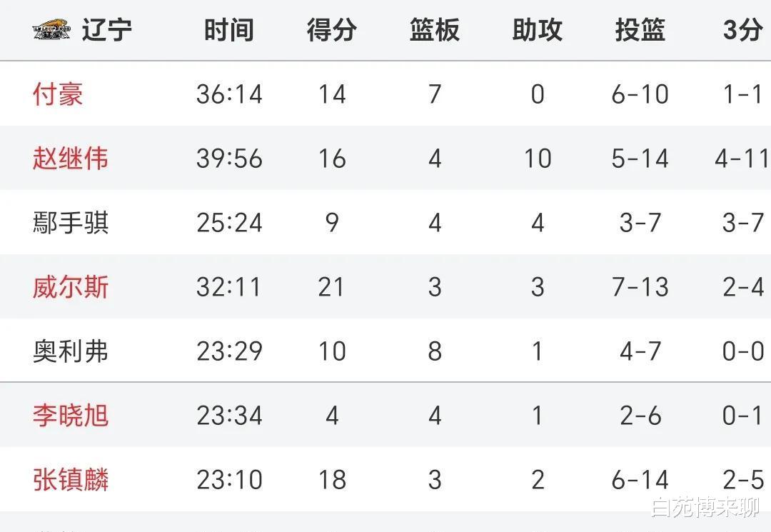Click the Liaoning team logo icon

[x=51, y=30]
